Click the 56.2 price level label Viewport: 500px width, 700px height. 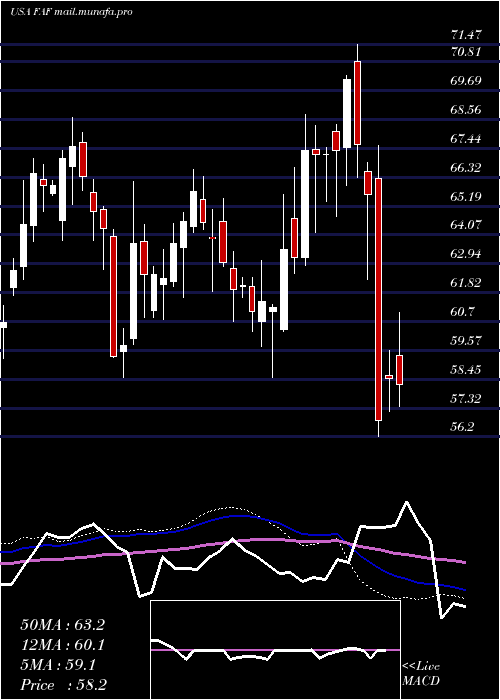point(464,427)
